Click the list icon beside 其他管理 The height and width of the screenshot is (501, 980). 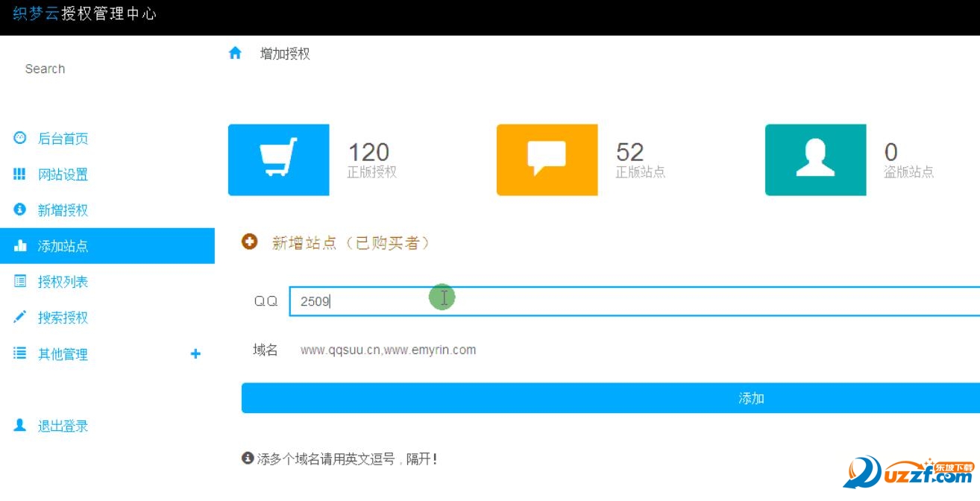tap(20, 353)
